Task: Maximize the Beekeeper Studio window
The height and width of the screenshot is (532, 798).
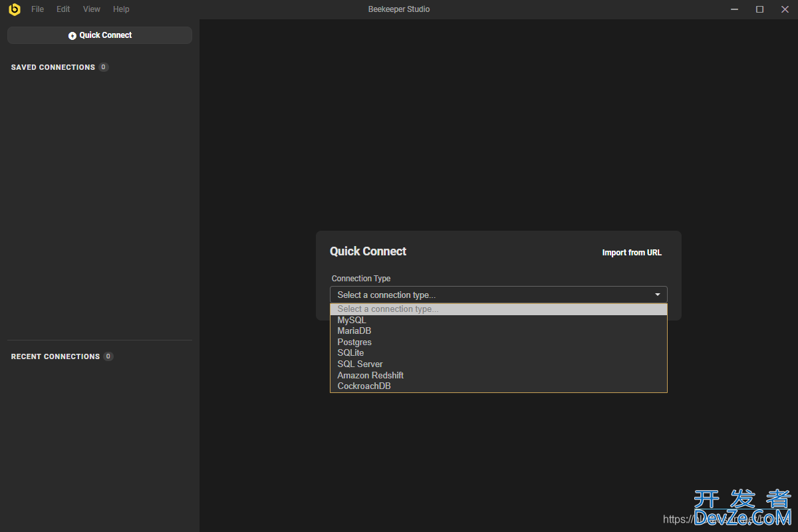Action: [759, 9]
